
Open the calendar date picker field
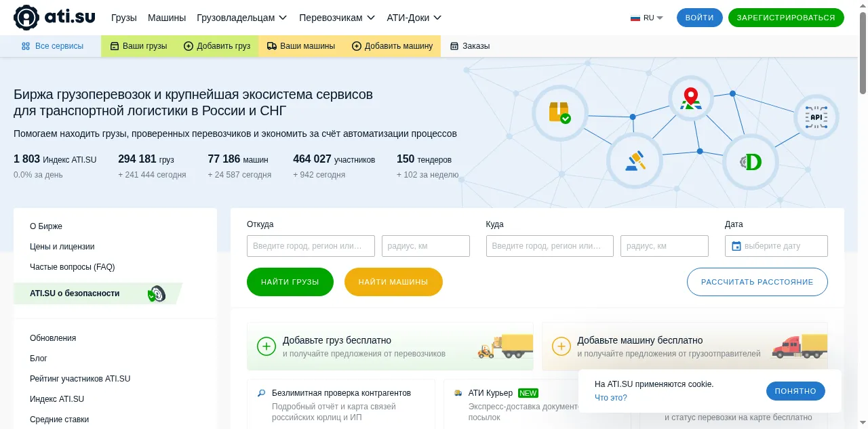click(776, 246)
